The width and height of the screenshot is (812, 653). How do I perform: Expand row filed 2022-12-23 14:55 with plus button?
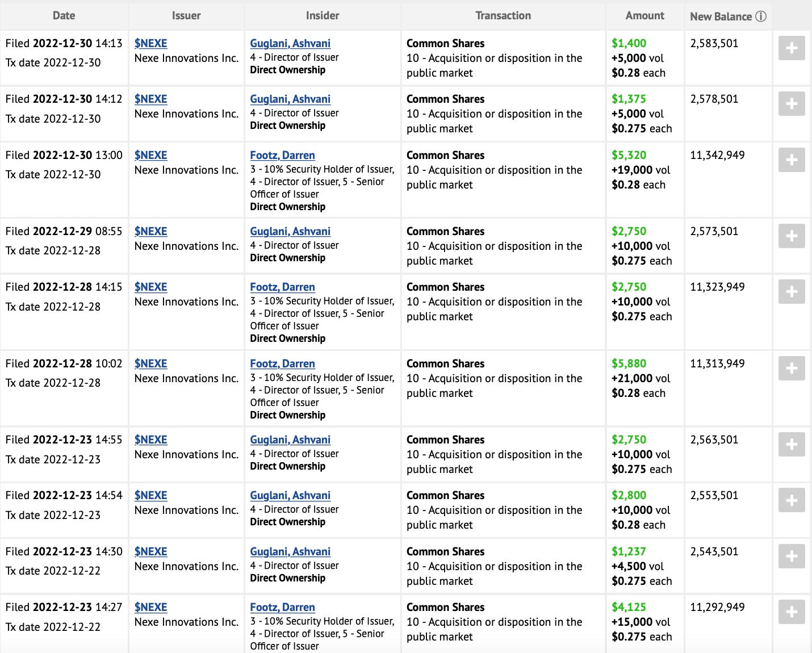tap(792, 445)
